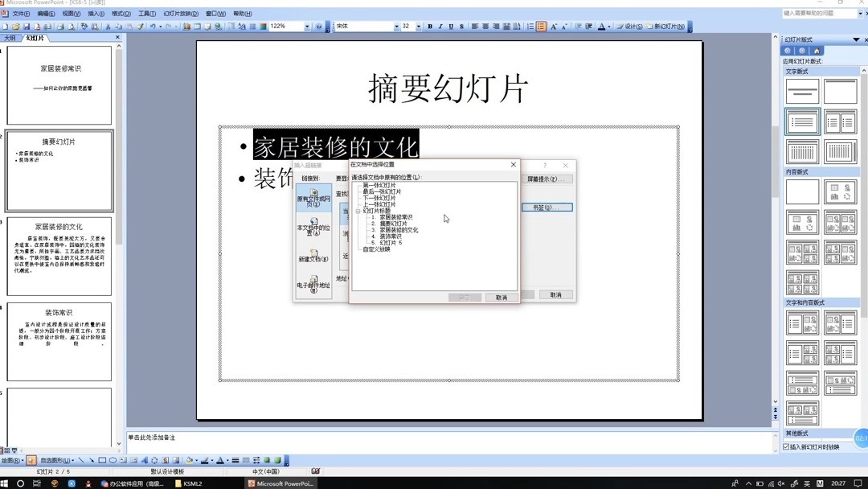Insert WordArt from the drawing toolbar
The image size is (868, 489).
(143, 459)
